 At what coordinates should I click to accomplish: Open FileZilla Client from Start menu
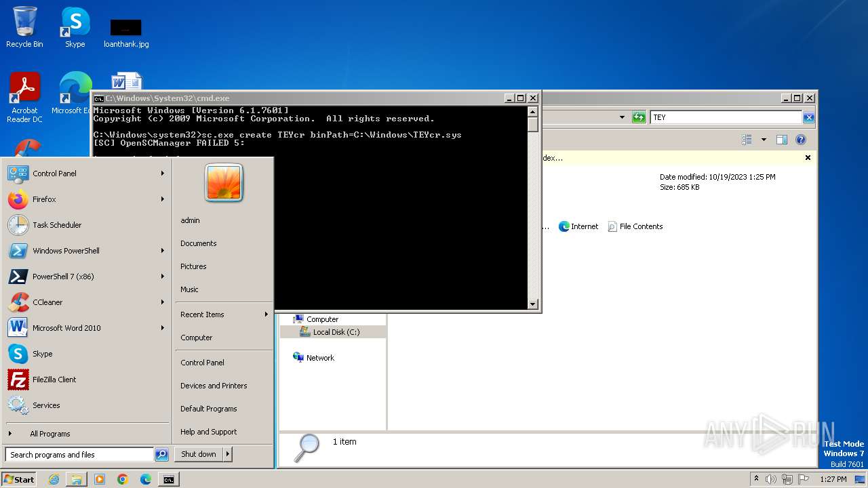87,380
